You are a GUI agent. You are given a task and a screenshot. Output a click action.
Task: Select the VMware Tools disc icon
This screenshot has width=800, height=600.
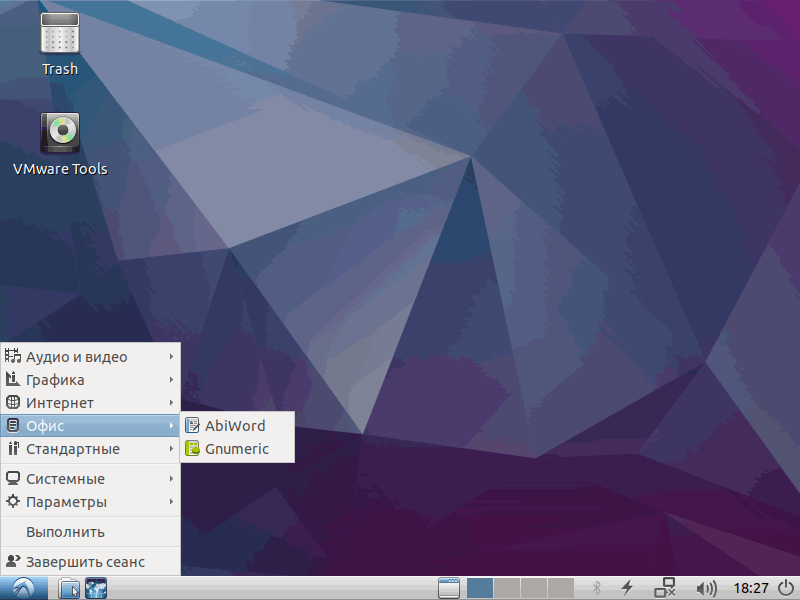pos(59,133)
